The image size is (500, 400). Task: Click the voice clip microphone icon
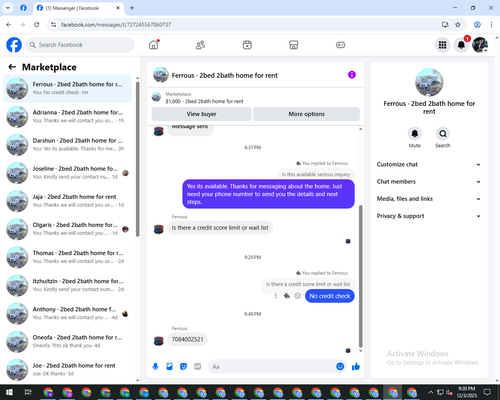[x=155, y=367]
